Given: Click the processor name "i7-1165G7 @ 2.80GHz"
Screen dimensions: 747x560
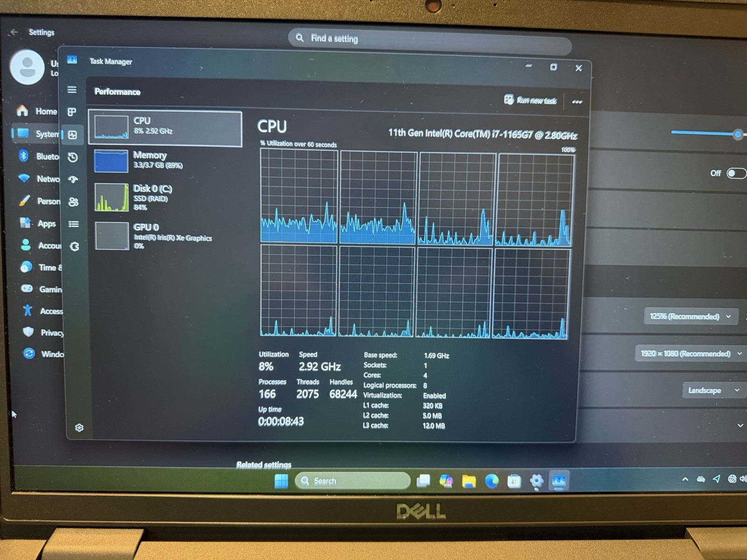Looking at the screenshot, I should click(535, 135).
